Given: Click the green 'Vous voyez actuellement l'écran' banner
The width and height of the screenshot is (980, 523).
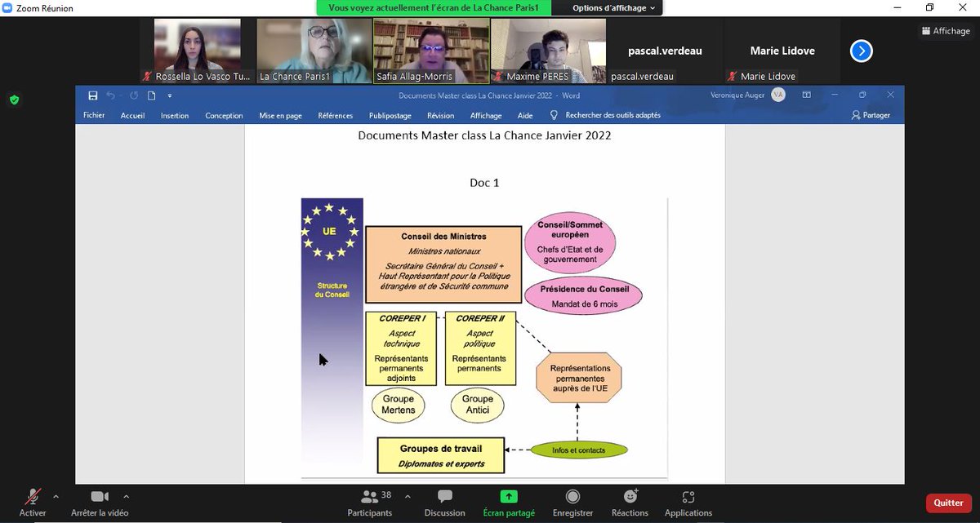Looking at the screenshot, I should coord(434,7).
